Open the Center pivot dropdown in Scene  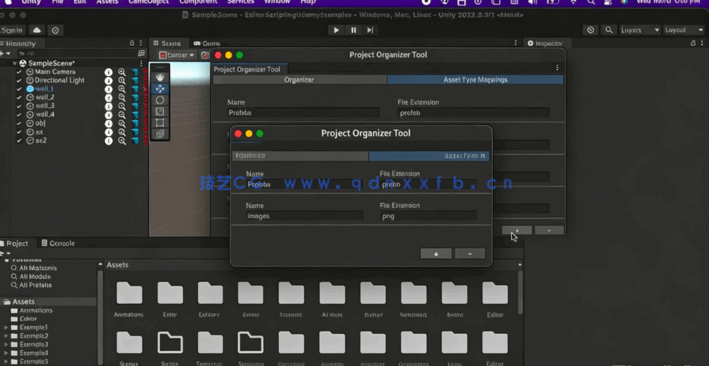tap(177, 55)
